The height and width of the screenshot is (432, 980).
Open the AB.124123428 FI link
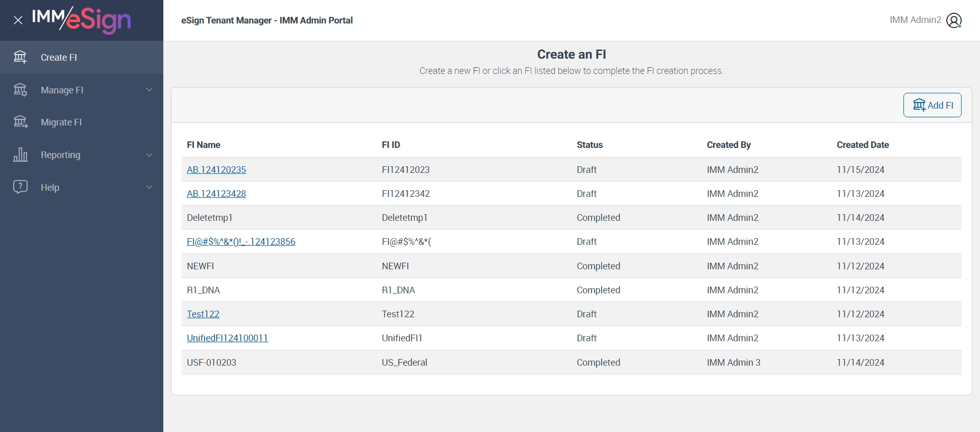(216, 194)
